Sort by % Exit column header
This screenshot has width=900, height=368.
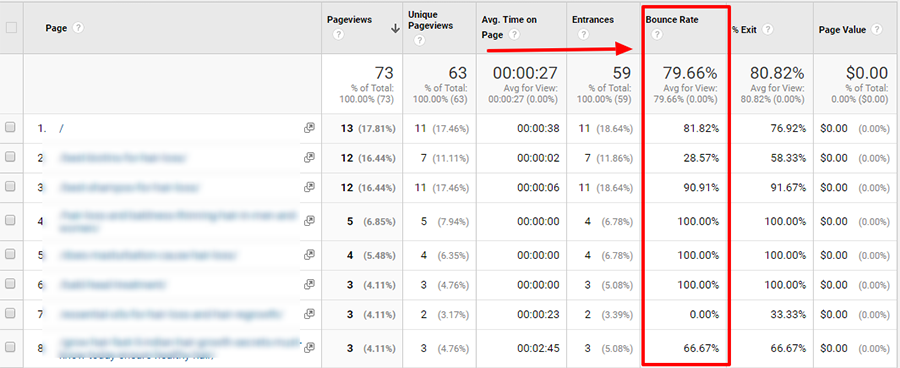(745, 30)
